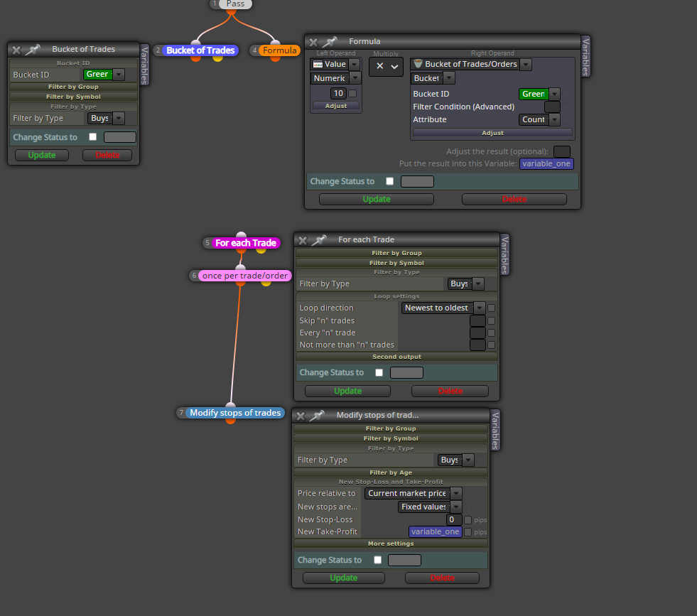This screenshot has height=616, width=697.
Task: Click orange output dot under Formula node
Action: (x=275, y=58)
